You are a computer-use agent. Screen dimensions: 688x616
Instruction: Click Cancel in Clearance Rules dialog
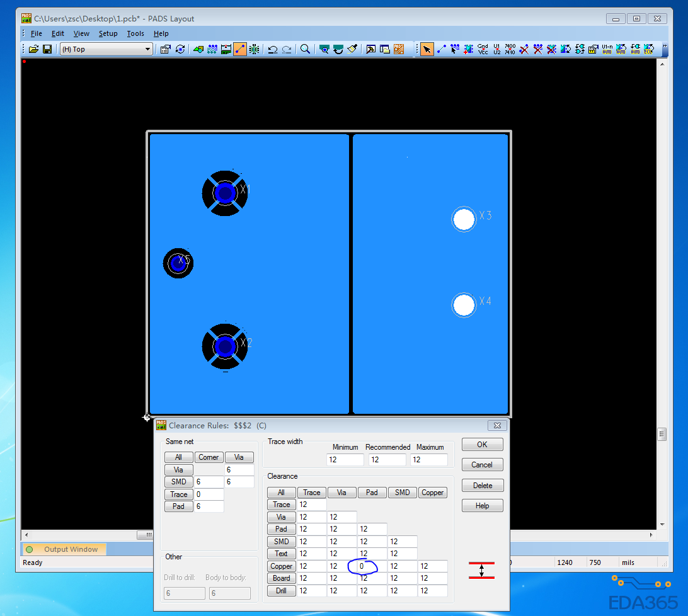pyautogui.click(x=482, y=465)
